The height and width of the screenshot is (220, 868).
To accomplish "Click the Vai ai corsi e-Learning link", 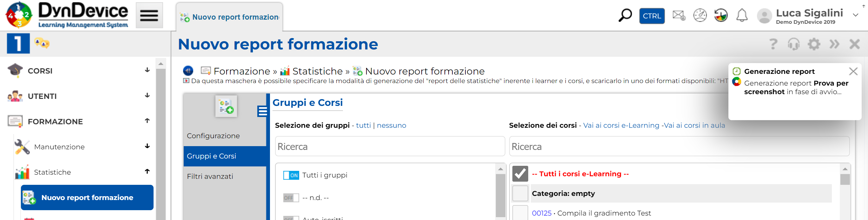I will [621, 125].
